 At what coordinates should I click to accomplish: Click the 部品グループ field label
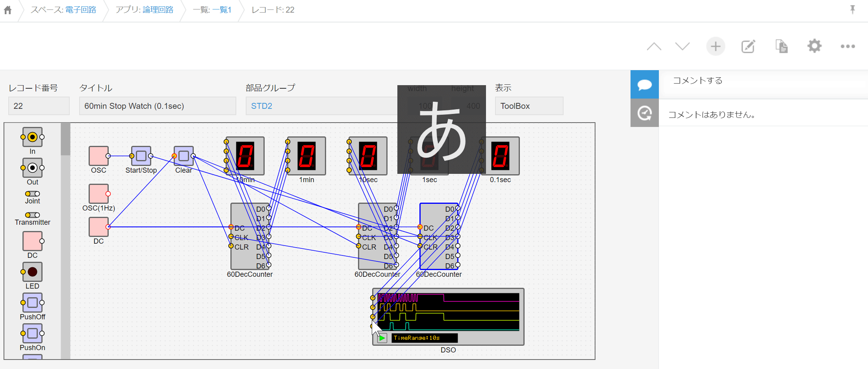pos(271,88)
